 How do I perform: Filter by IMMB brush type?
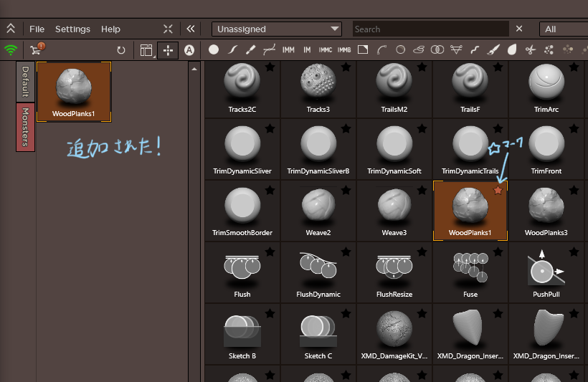pos(344,50)
